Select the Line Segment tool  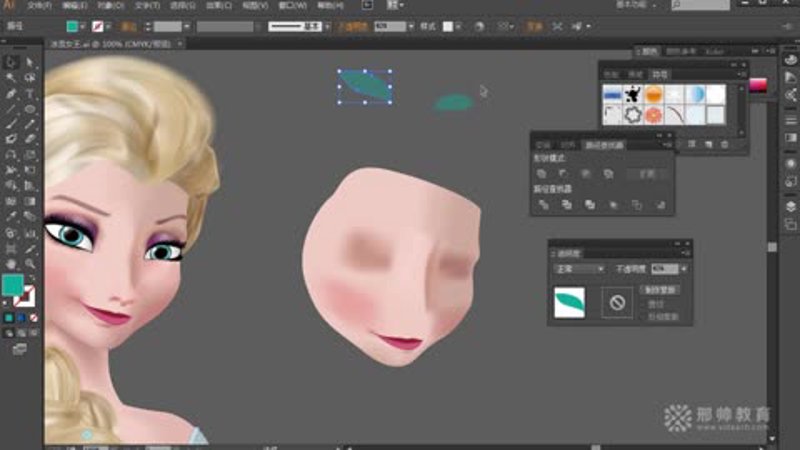click(11, 109)
